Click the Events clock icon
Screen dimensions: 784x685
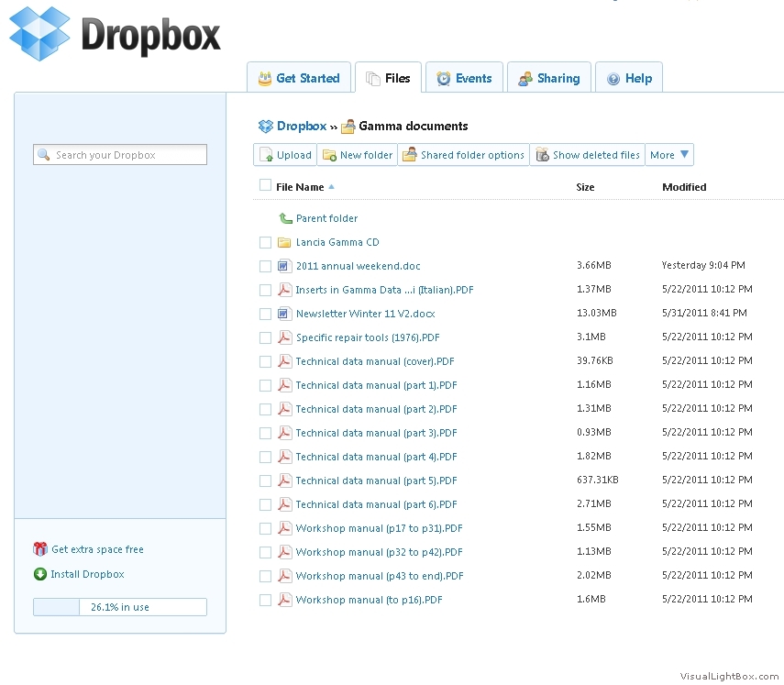[x=444, y=79]
